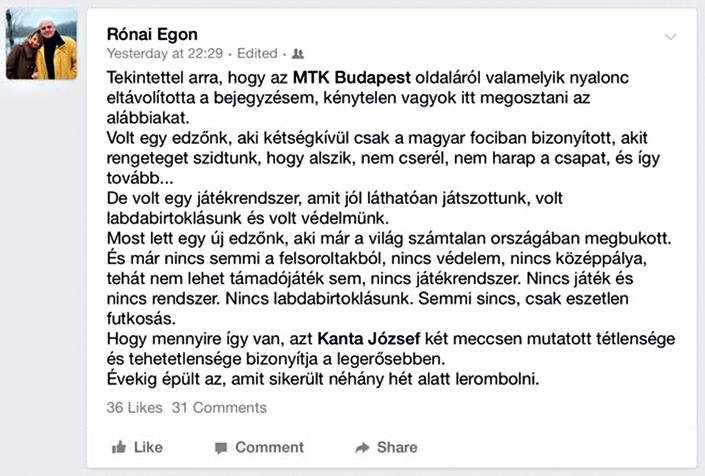The image size is (705, 476).
Task: Open the MTK Budapest tagged page
Action: coord(352,78)
